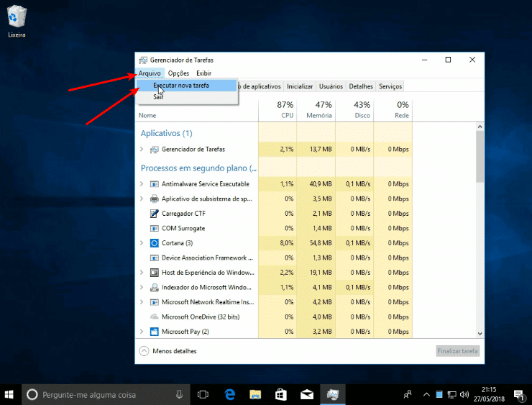
Task: Click the scroll up arrow of process list
Action: pos(480,127)
